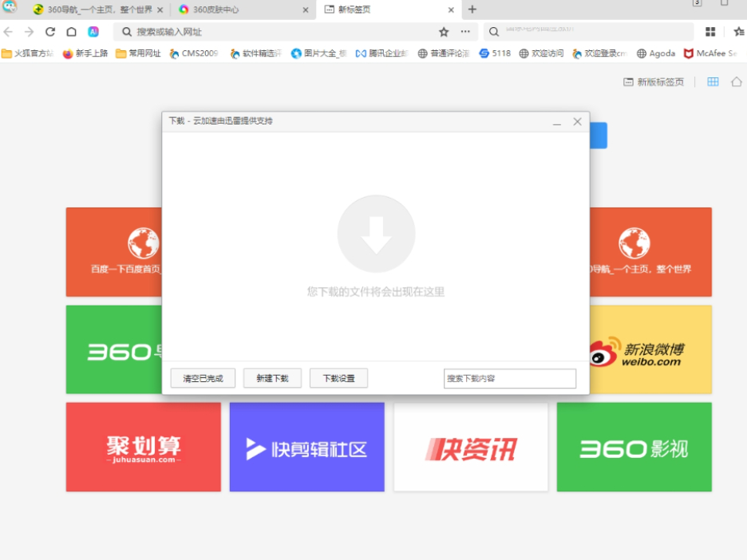Open a new tab with plus button
Image resolution: width=747 pixels, height=560 pixels.
472,9
